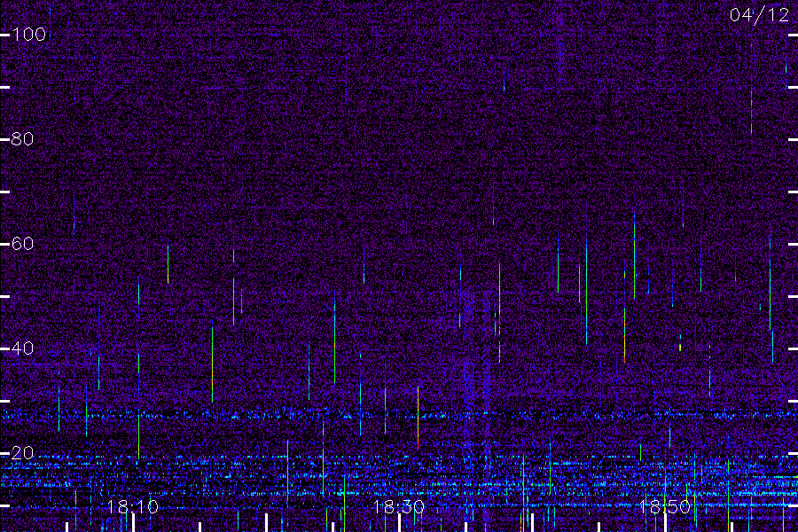This screenshot has width=798, height=532.
Task: Select the 18:30 time axis label
Action: click(x=398, y=507)
